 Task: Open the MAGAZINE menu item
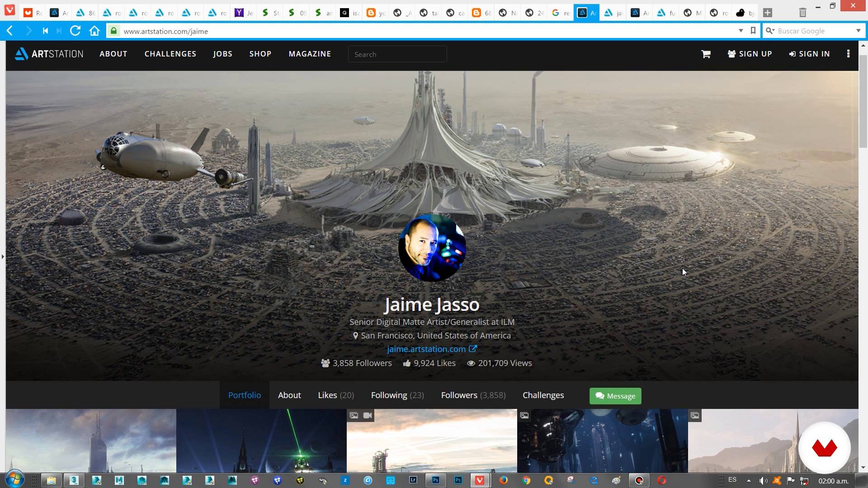coord(310,54)
